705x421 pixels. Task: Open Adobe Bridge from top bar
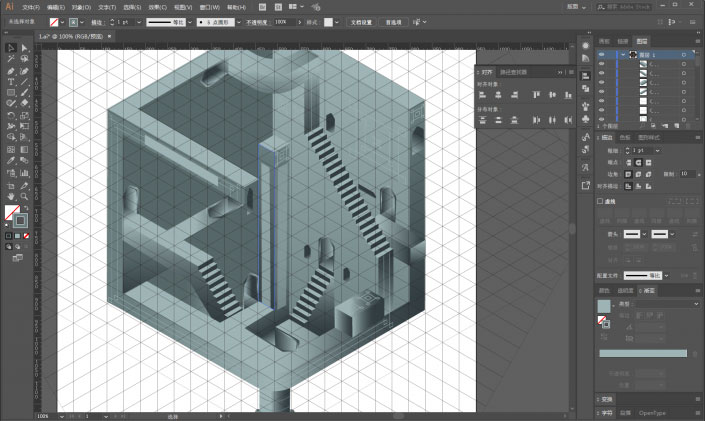coord(263,7)
